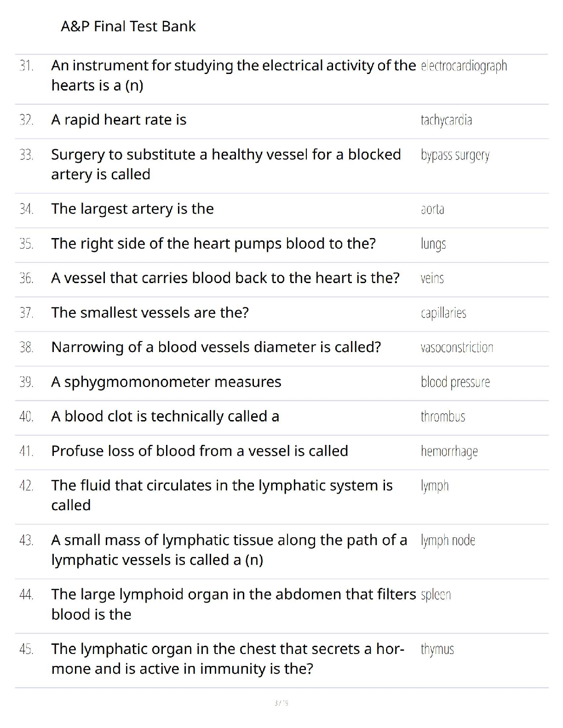Click the answer 'hemorrhage'
563x728 pixels.
(x=449, y=451)
